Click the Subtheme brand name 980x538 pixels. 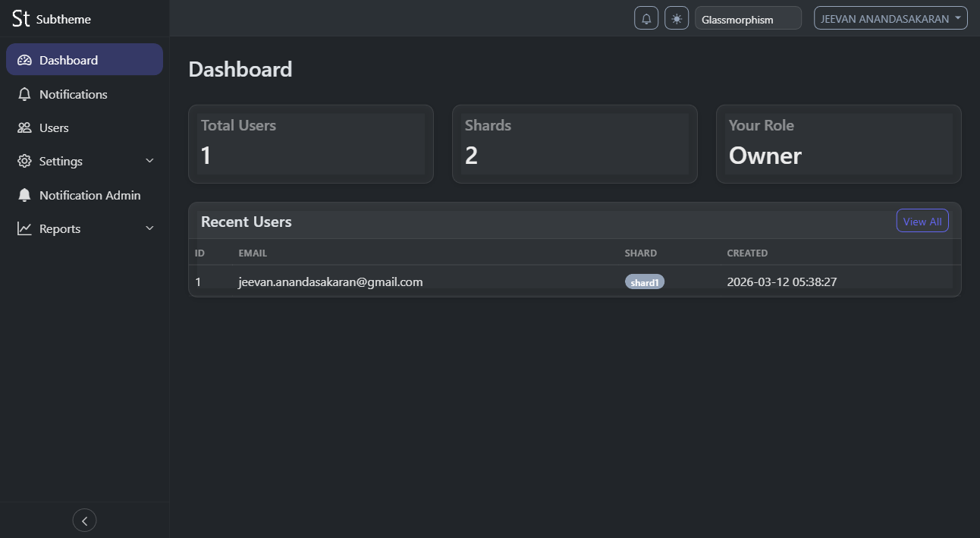[x=64, y=19]
